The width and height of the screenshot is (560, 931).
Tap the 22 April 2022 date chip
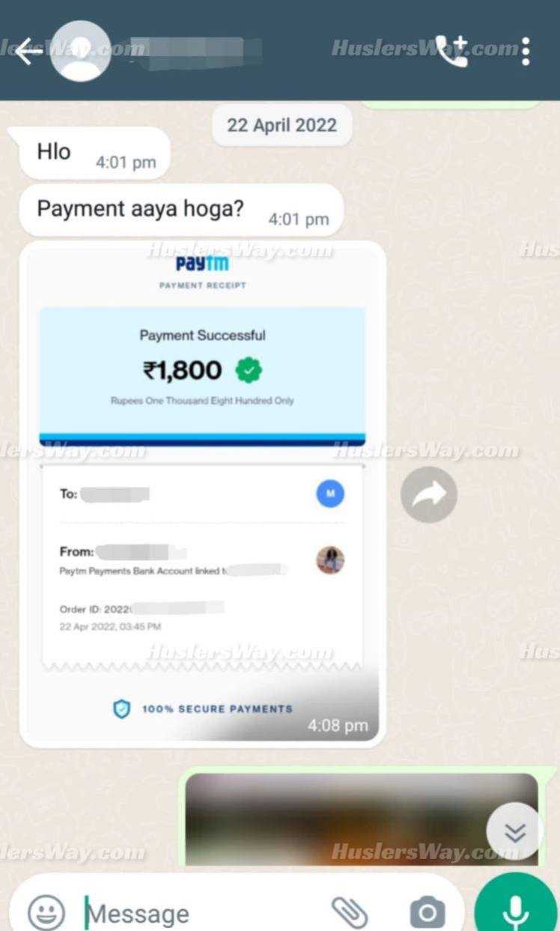(x=281, y=125)
